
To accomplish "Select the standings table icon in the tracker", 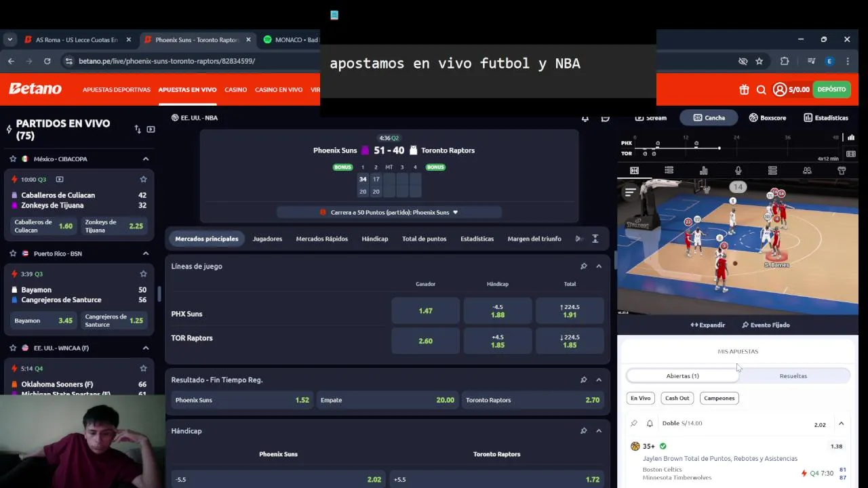I will 772,171.
